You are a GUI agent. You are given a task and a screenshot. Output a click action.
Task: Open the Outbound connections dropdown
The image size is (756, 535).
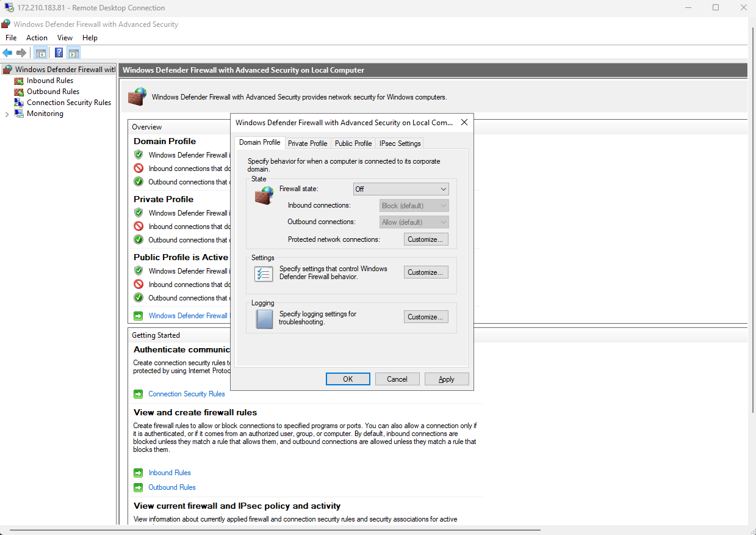click(x=414, y=222)
